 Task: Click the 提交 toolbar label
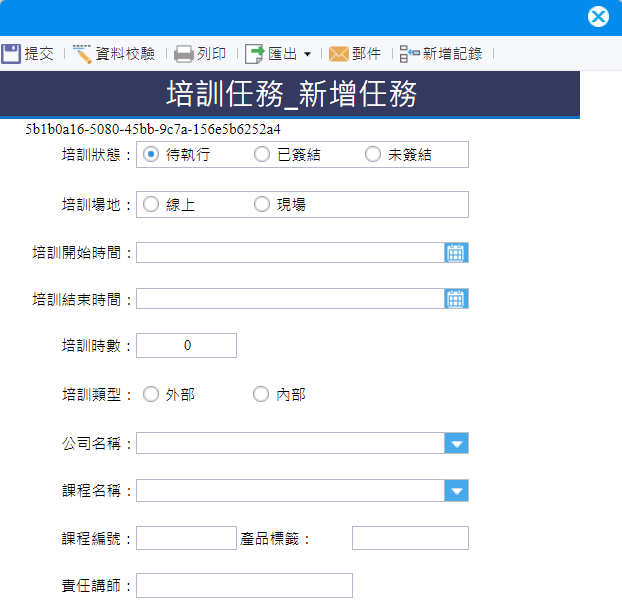point(39,54)
